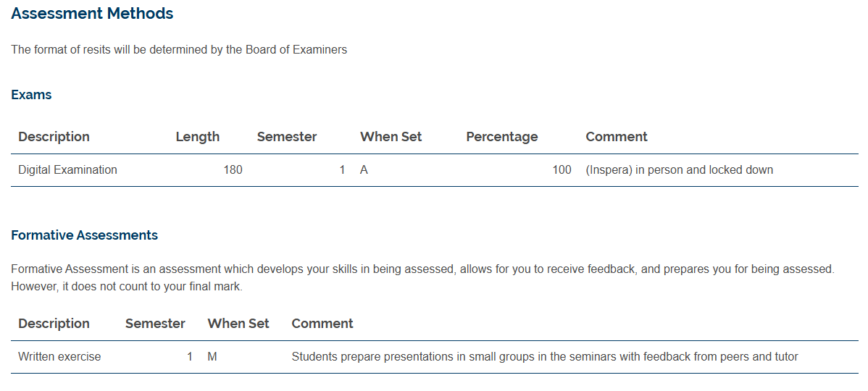Click the Exams section heading
The image size is (868, 391).
point(31,95)
